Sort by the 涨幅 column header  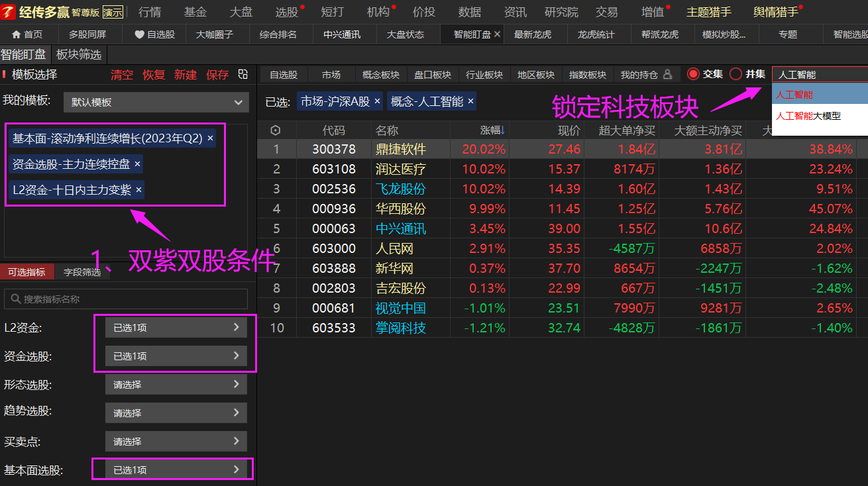[492, 130]
